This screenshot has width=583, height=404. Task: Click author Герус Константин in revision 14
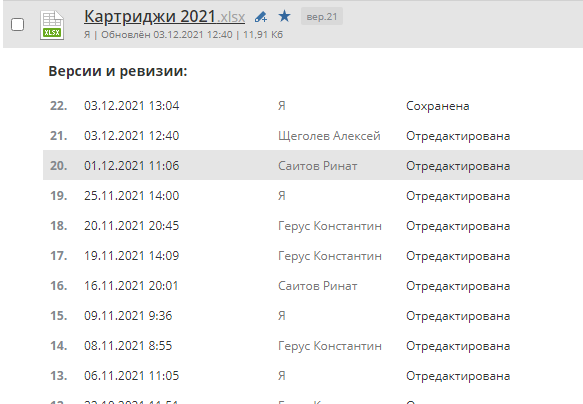click(x=330, y=346)
